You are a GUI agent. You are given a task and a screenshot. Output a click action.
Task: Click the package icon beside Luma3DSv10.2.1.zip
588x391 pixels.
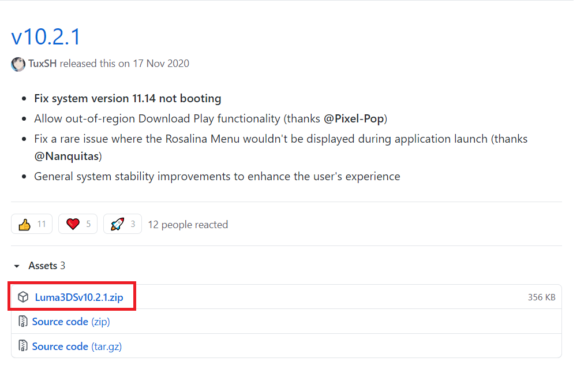pos(23,297)
